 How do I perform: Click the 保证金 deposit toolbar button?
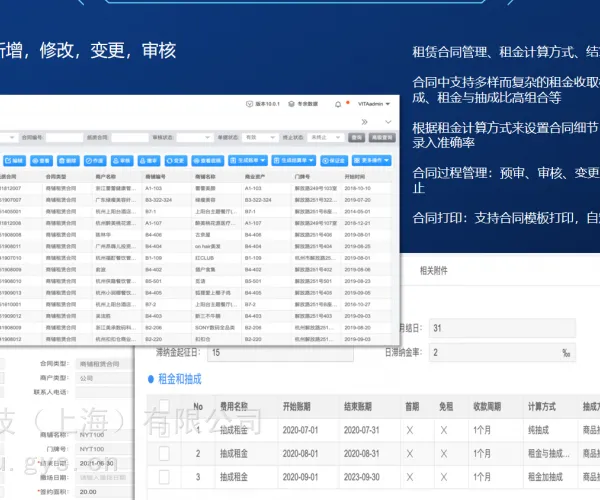tap(334, 161)
